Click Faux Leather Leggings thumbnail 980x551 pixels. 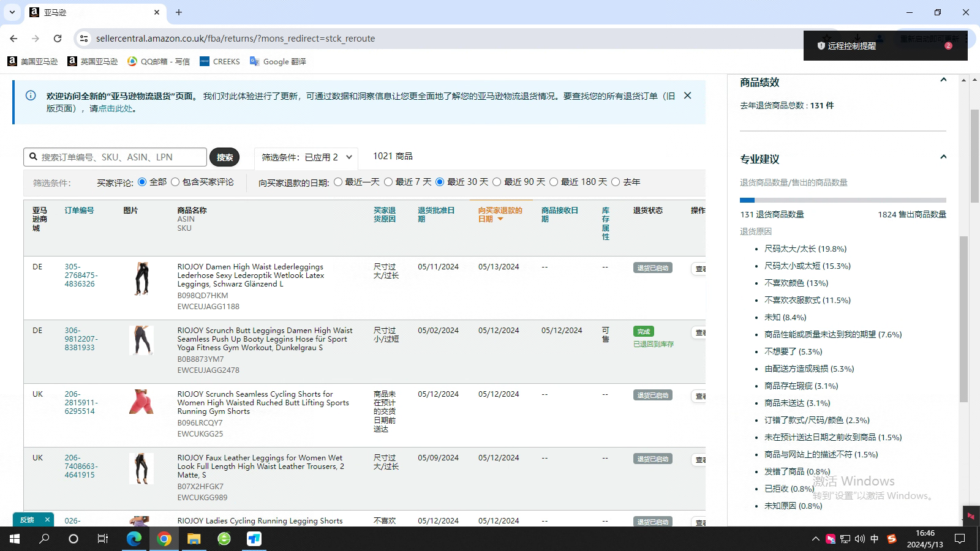(141, 468)
